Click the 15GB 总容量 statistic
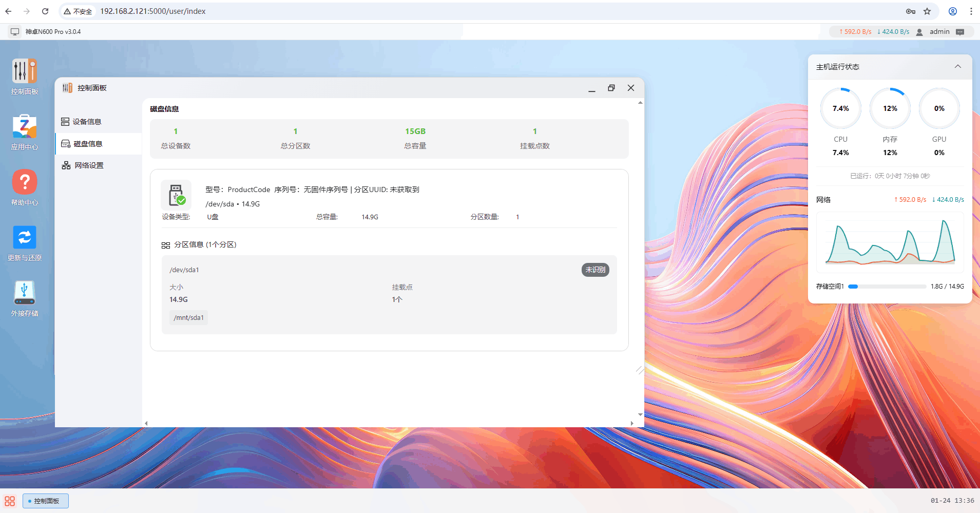The image size is (980, 513). (415, 139)
